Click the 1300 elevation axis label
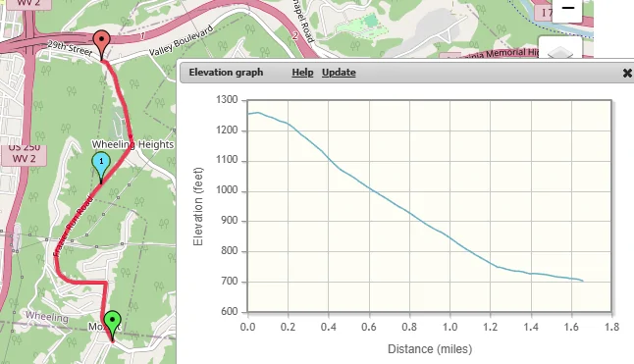This screenshot has height=364, width=634. 227,100
